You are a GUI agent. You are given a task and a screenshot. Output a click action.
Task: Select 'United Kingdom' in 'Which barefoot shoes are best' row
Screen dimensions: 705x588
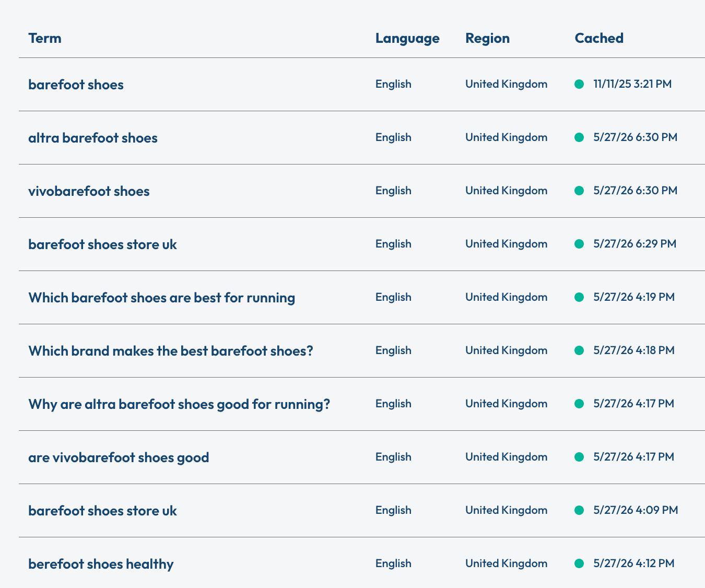click(507, 297)
